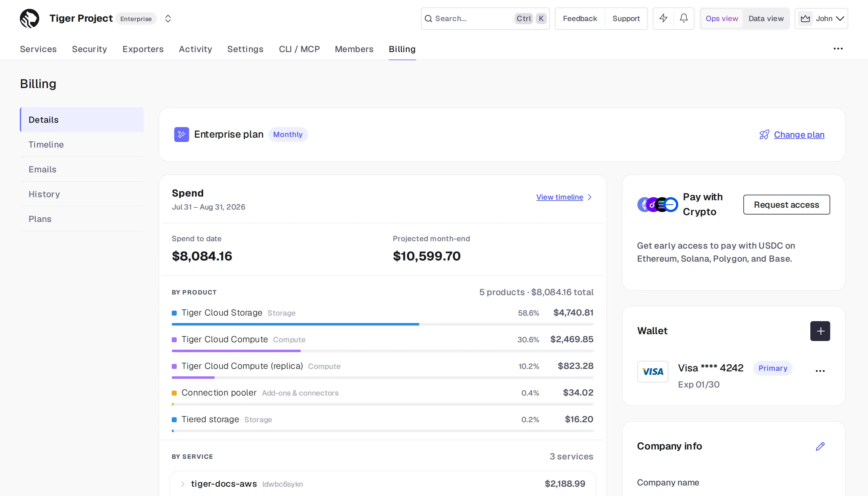Select Timeline in the billing sidebar
Image resolution: width=868 pixels, height=496 pixels.
(x=82, y=144)
